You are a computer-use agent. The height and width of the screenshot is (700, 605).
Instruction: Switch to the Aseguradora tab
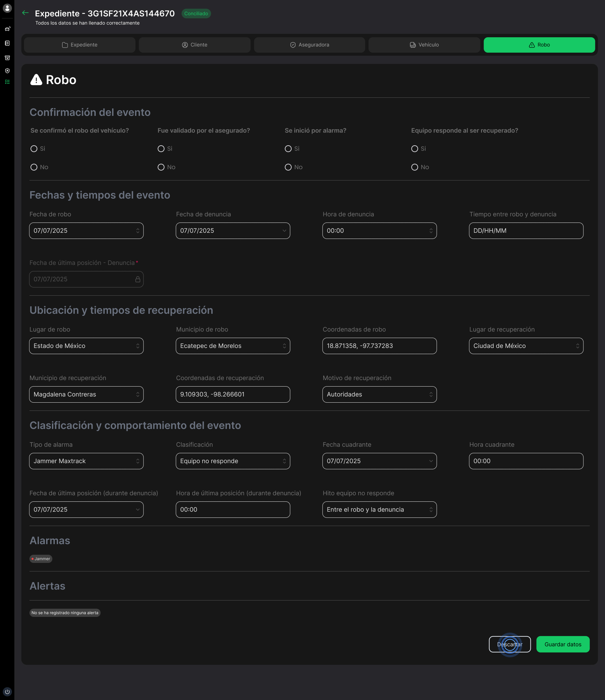[x=309, y=45]
